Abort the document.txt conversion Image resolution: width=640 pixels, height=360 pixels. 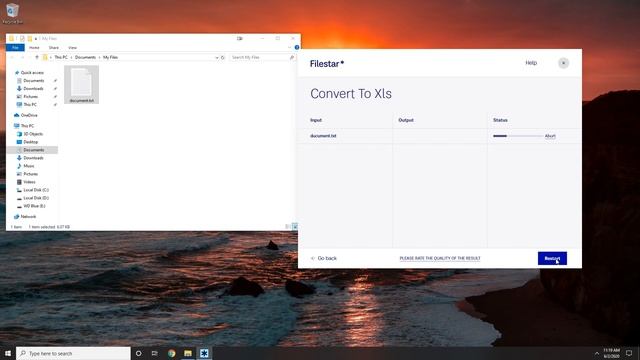point(550,136)
